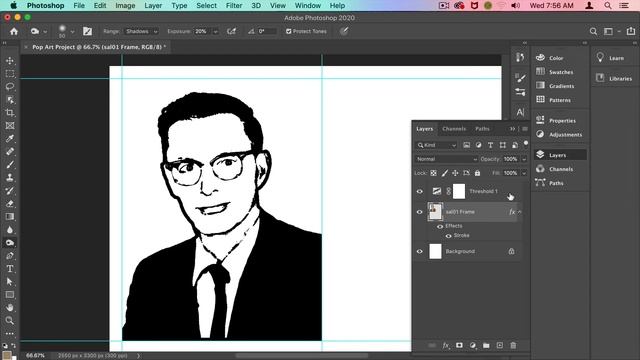The width and height of the screenshot is (640, 360).
Task: Click the foreground color swatch
Action: (x=6, y=355)
